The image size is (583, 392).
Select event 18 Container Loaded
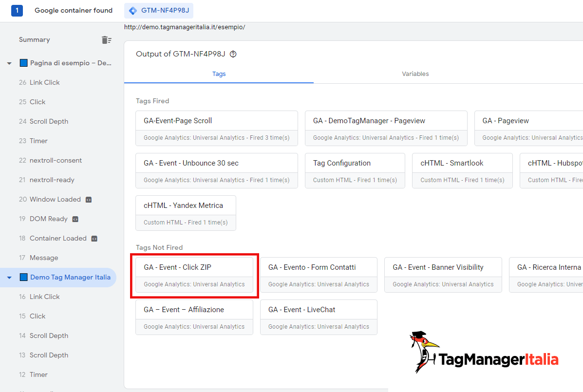click(x=53, y=239)
